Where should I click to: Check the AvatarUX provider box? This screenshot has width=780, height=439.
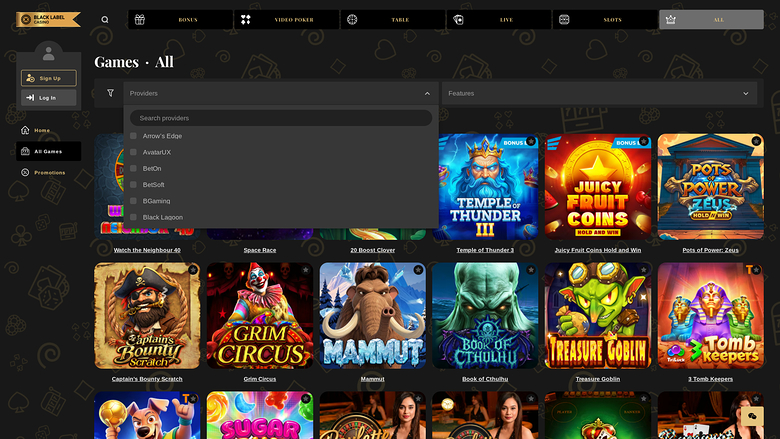pyautogui.click(x=133, y=152)
